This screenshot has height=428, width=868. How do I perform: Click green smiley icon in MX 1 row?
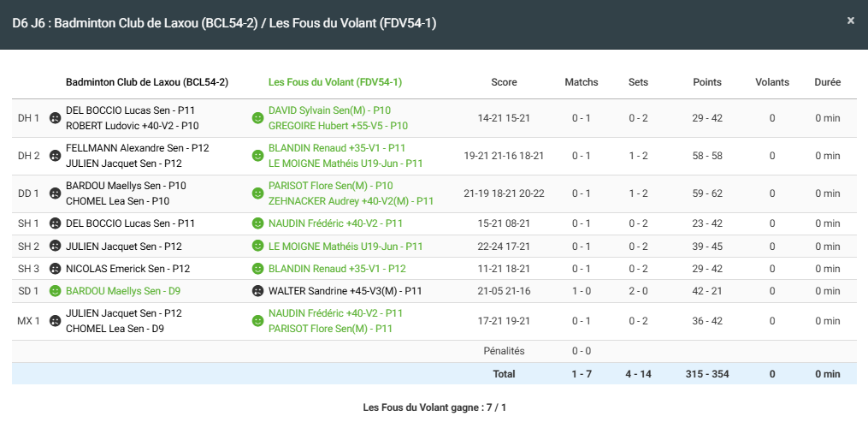click(x=257, y=321)
